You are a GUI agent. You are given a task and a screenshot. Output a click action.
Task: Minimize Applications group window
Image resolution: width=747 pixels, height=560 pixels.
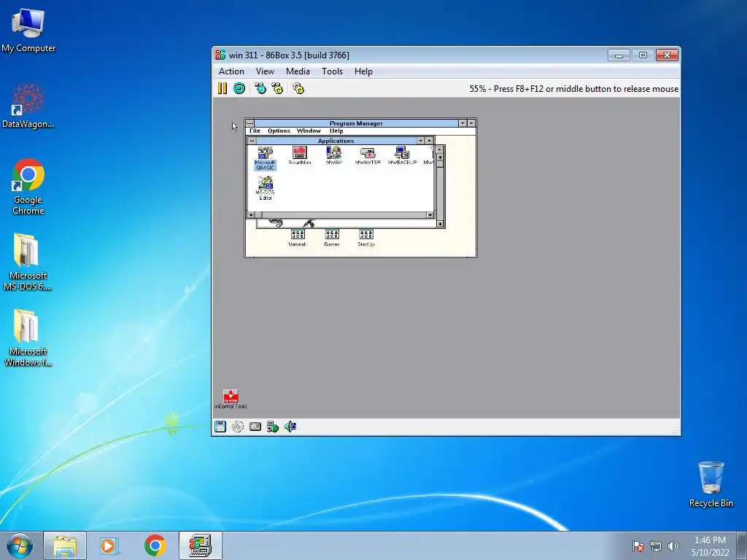click(x=420, y=141)
